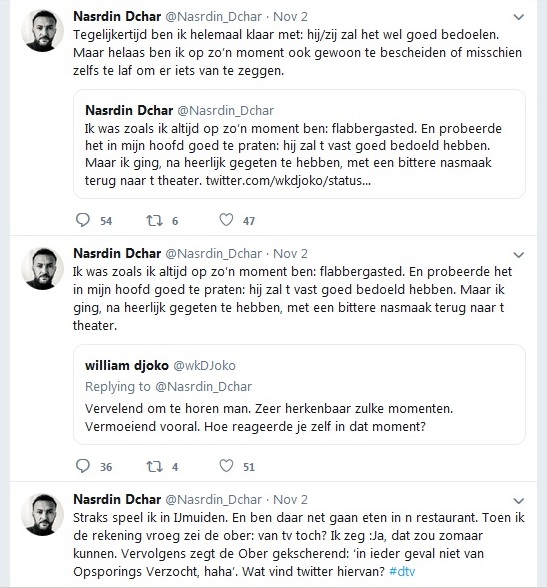Retweet the tweet with 6 retweets
Screen dimensions: 547x588
[x=154, y=220]
